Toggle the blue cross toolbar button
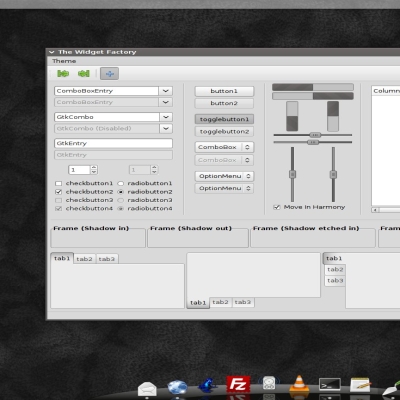The width and height of the screenshot is (400, 400). click(x=109, y=74)
